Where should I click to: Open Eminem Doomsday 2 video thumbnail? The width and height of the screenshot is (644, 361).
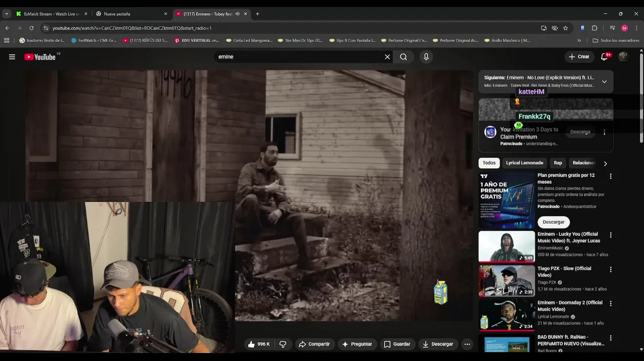(x=506, y=315)
